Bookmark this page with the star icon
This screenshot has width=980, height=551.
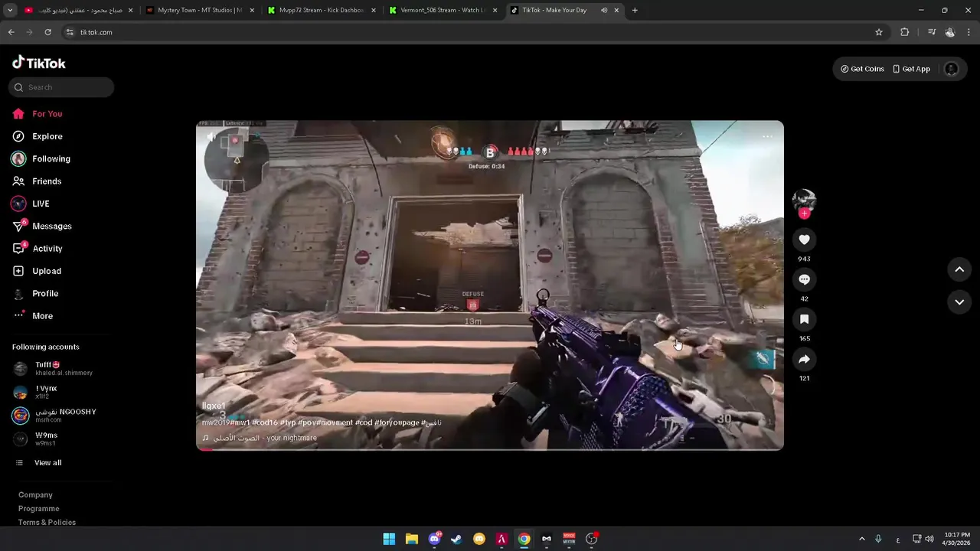pyautogui.click(x=879, y=32)
